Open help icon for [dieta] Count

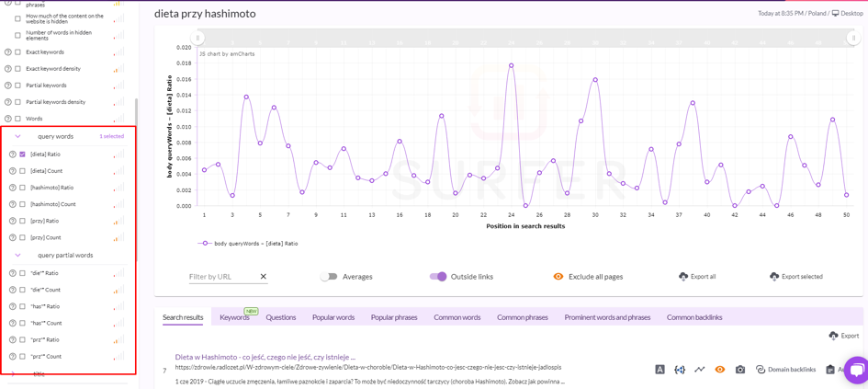coord(12,171)
